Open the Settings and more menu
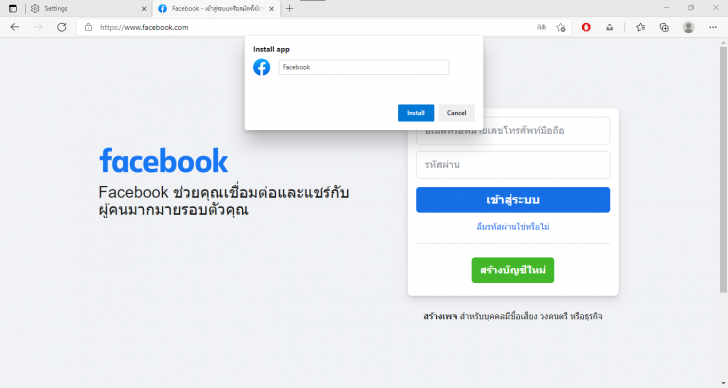 pyautogui.click(x=713, y=27)
